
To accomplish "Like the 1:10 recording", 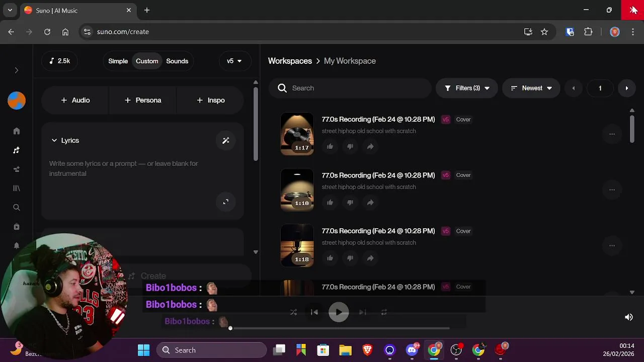I will pos(330,202).
